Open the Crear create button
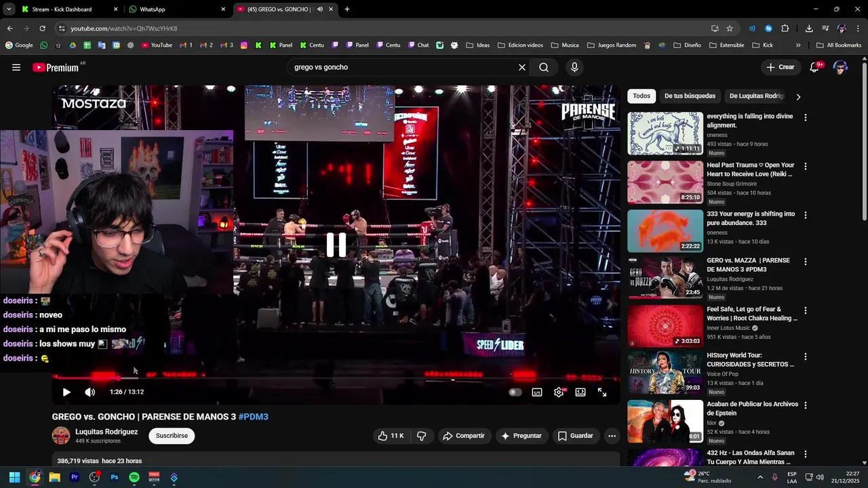Image resolution: width=868 pixels, height=488 pixels. click(x=780, y=67)
